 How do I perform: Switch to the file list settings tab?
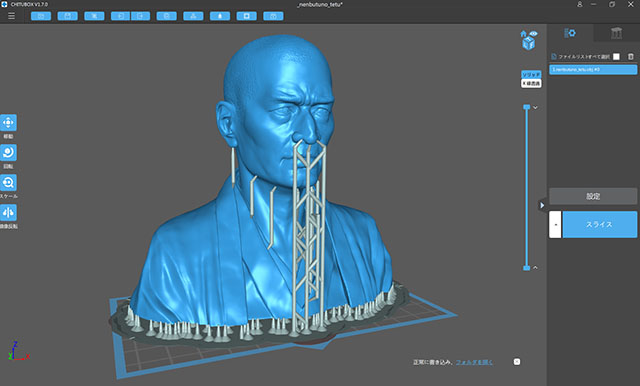[x=570, y=33]
